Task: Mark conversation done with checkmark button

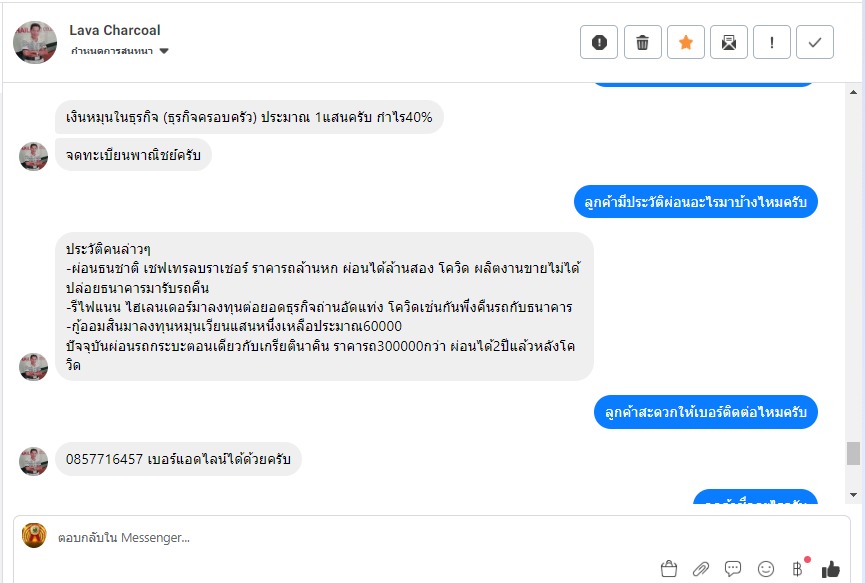Action: (815, 42)
